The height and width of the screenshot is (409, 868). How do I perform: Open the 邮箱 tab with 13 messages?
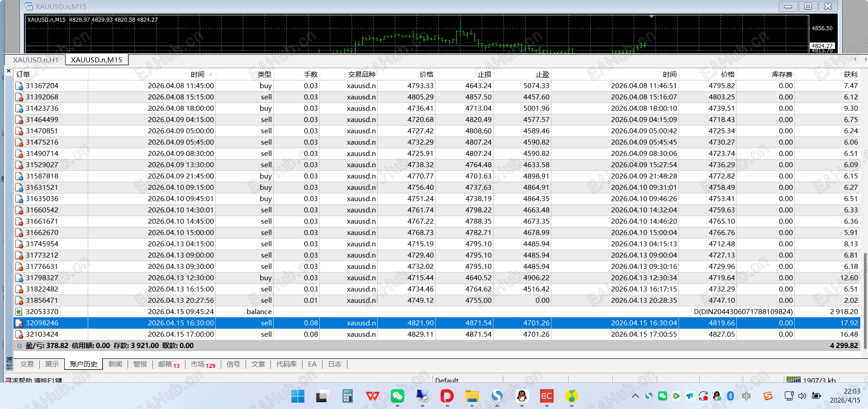click(x=168, y=364)
